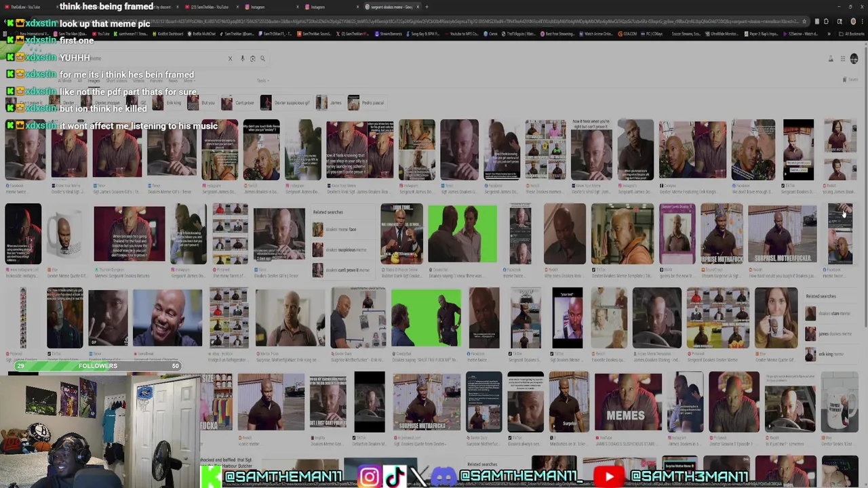Switch to 'TheKidLaw - YouTube' browser tab

[27, 7]
